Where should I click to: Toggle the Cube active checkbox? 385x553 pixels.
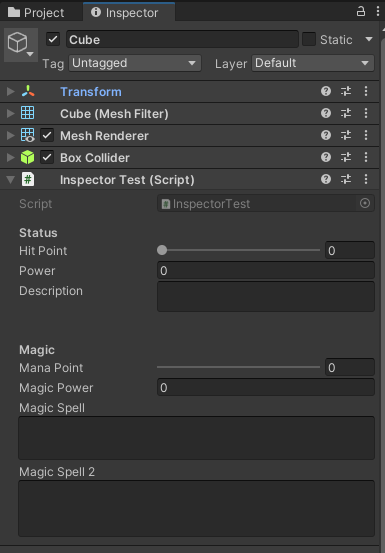point(53,39)
